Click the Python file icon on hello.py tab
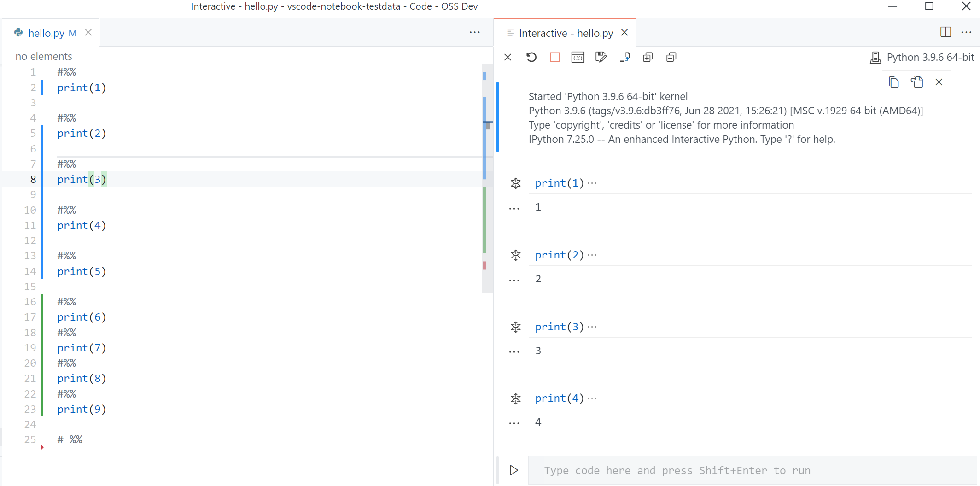980x486 pixels. point(18,32)
